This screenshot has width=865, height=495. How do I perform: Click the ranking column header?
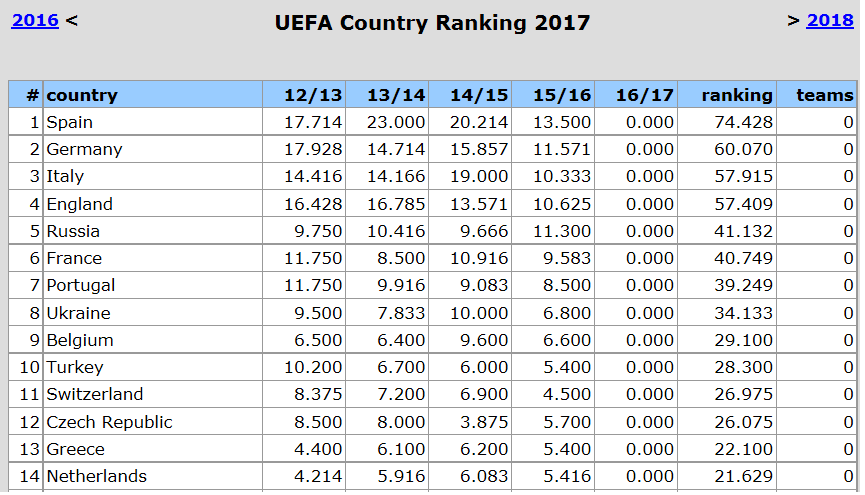(737, 95)
